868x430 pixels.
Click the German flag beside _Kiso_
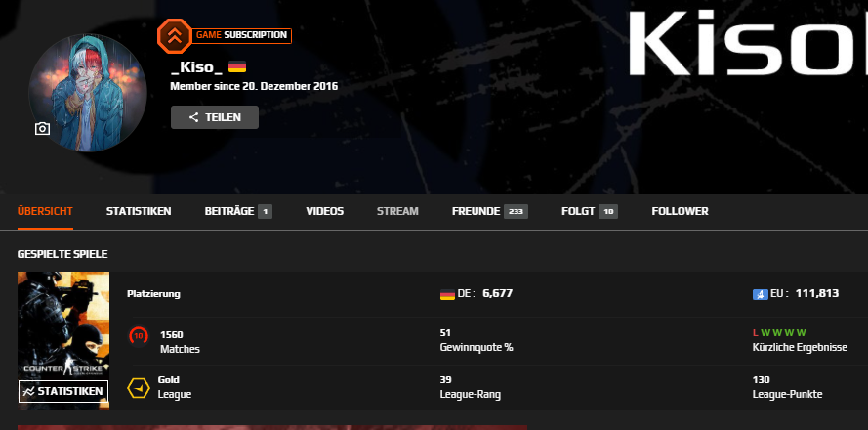point(237,67)
